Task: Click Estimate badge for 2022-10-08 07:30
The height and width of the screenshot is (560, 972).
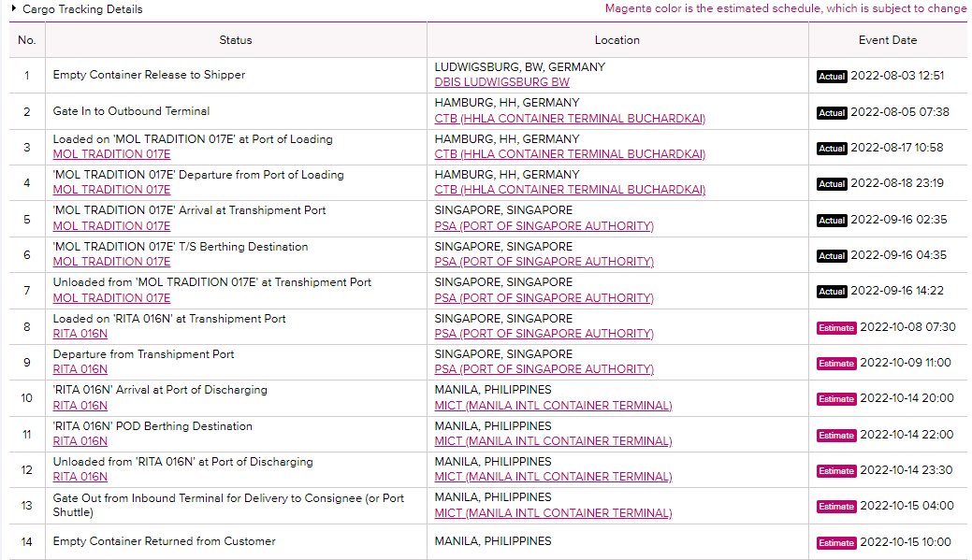Action: coord(836,328)
